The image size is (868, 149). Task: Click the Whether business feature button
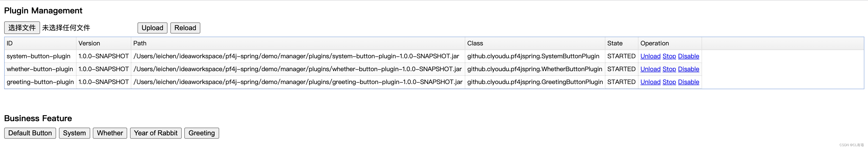(110, 133)
